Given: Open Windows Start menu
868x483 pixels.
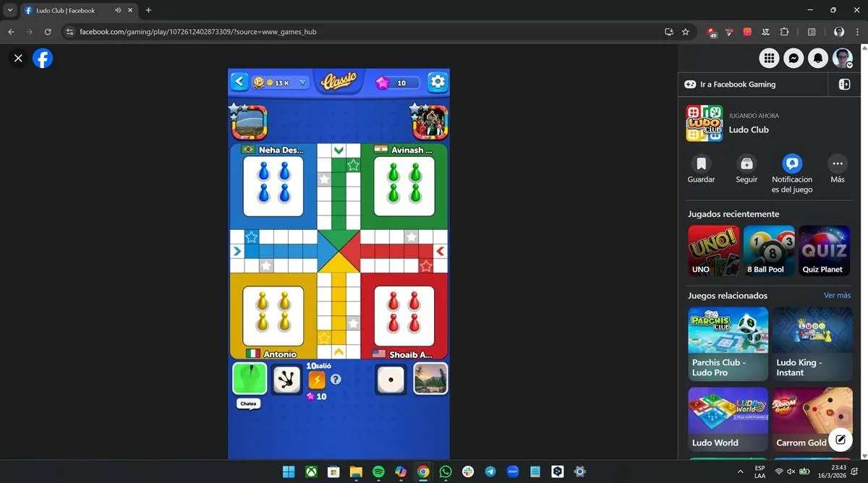Looking at the screenshot, I should pyautogui.click(x=289, y=471).
